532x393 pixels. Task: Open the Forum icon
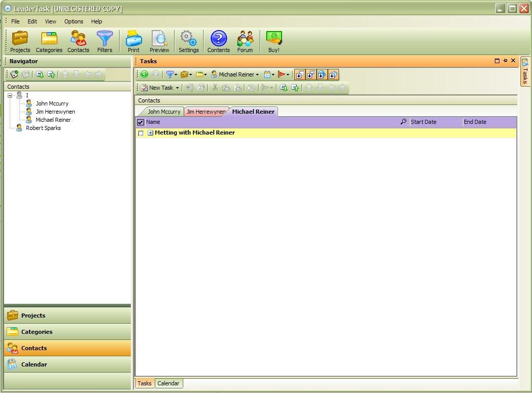[x=245, y=41]
